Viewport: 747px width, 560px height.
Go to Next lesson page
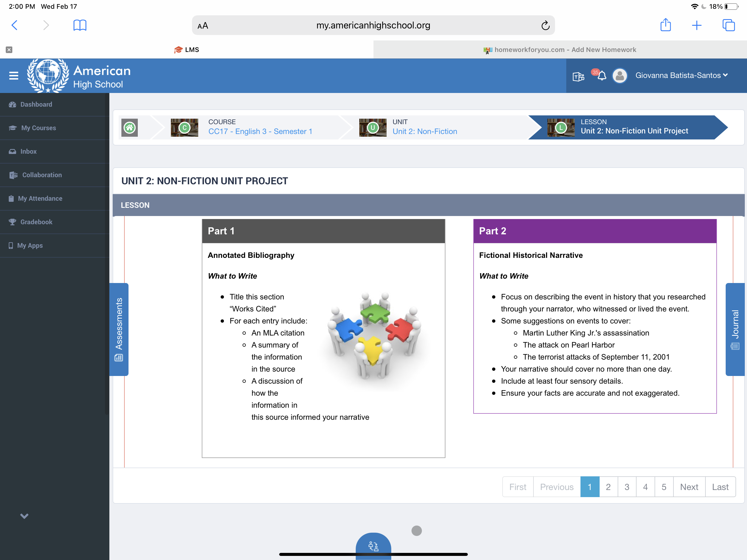[689, 487]
